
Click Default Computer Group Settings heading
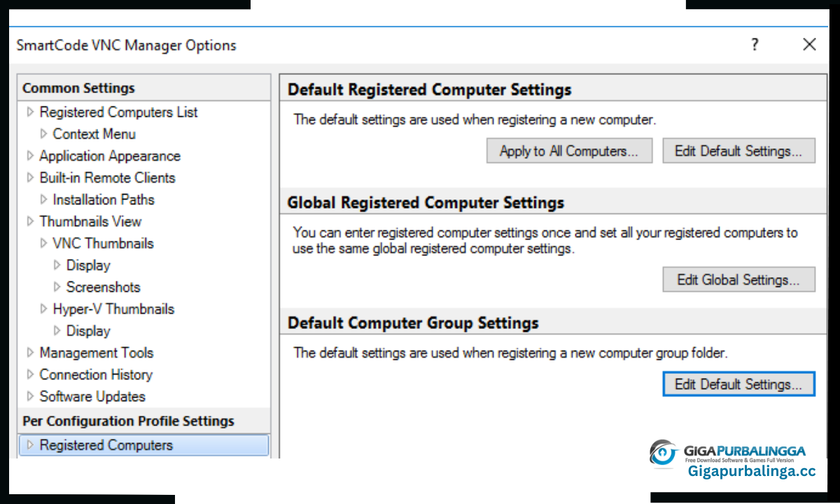coord(413,323)
